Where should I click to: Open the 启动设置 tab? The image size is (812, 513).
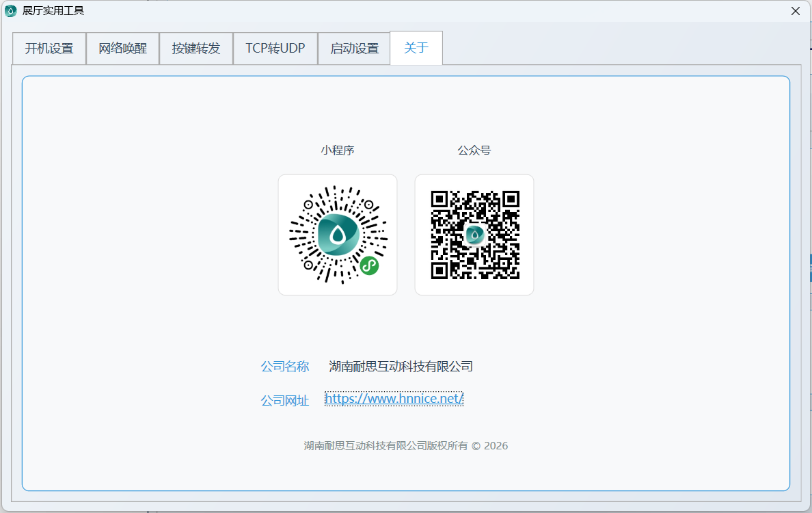point(354,49)
